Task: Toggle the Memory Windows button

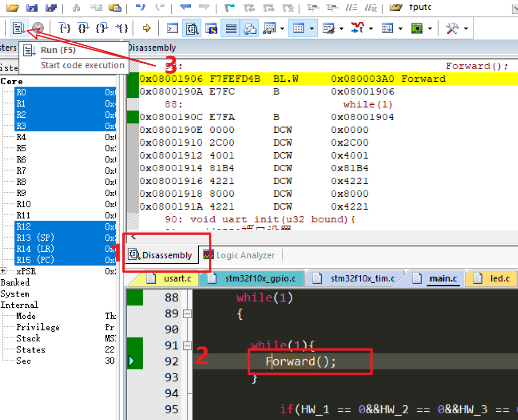Action: click(298, 28)
